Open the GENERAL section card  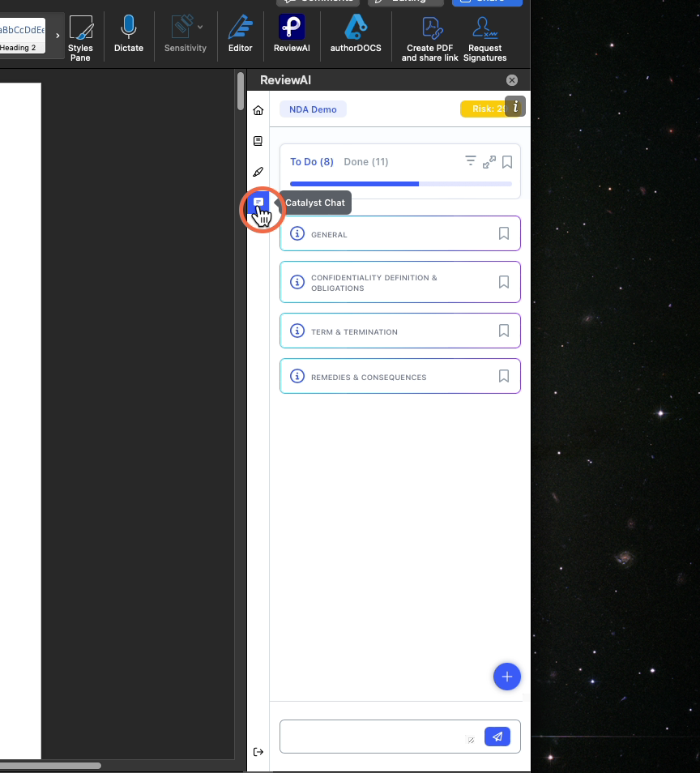(399, 233)
